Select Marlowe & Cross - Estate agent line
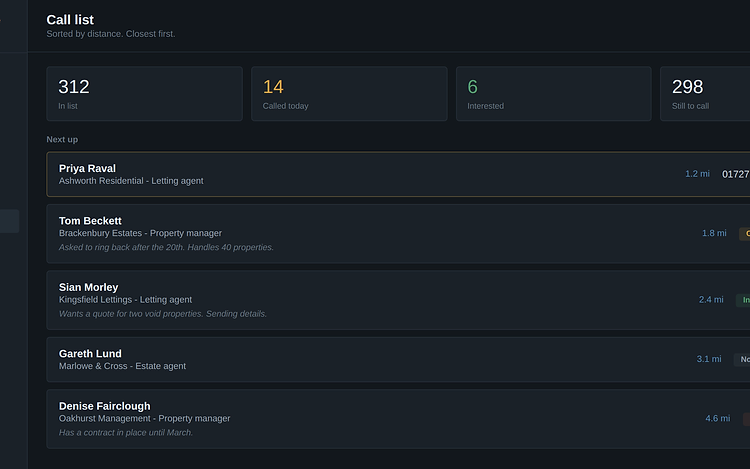Screen dimensions: 750x469 [122, 366]
